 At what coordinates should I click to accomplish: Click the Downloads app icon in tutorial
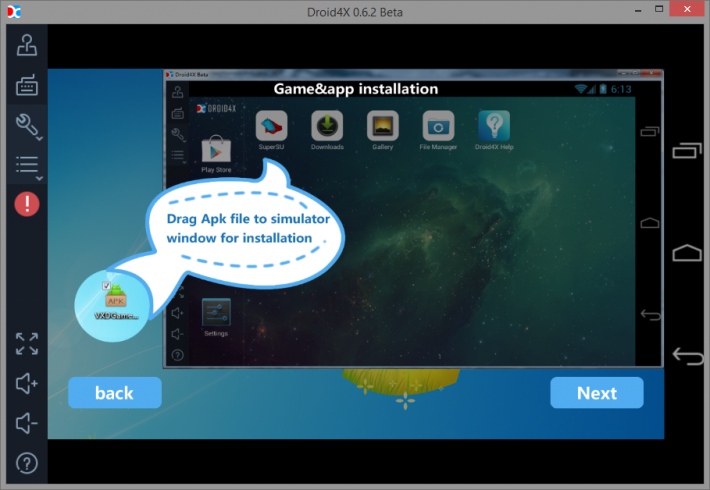[x=327, y=126]
